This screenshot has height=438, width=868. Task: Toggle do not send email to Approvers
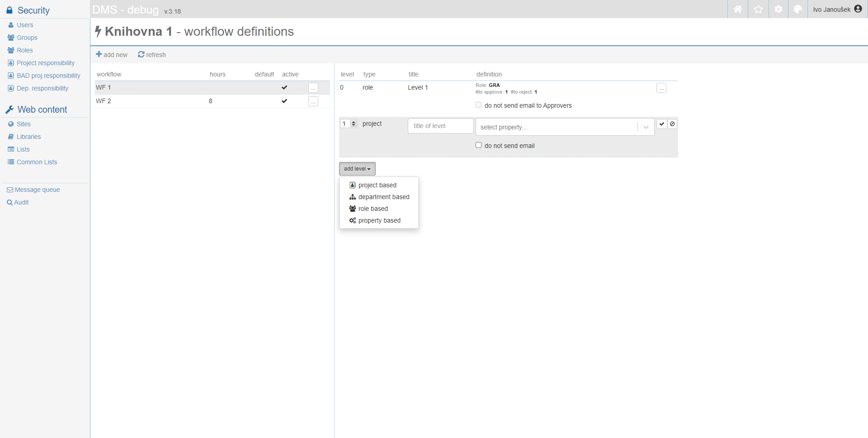478,105
